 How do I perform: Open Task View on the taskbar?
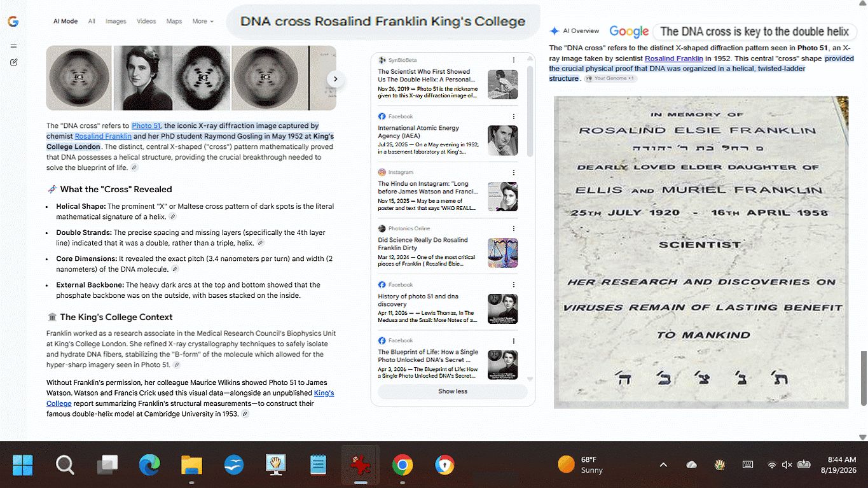pyautogui.click(x=107, y=465)
